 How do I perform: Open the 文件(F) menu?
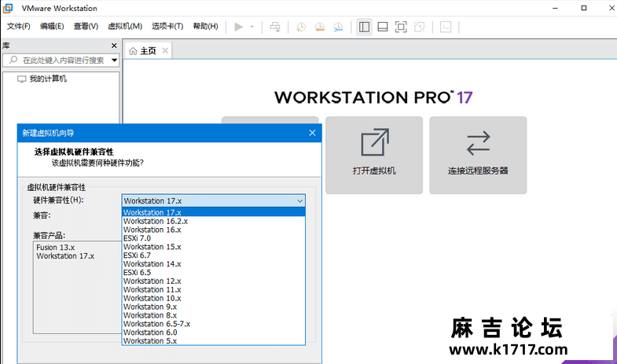coord(19,27)
